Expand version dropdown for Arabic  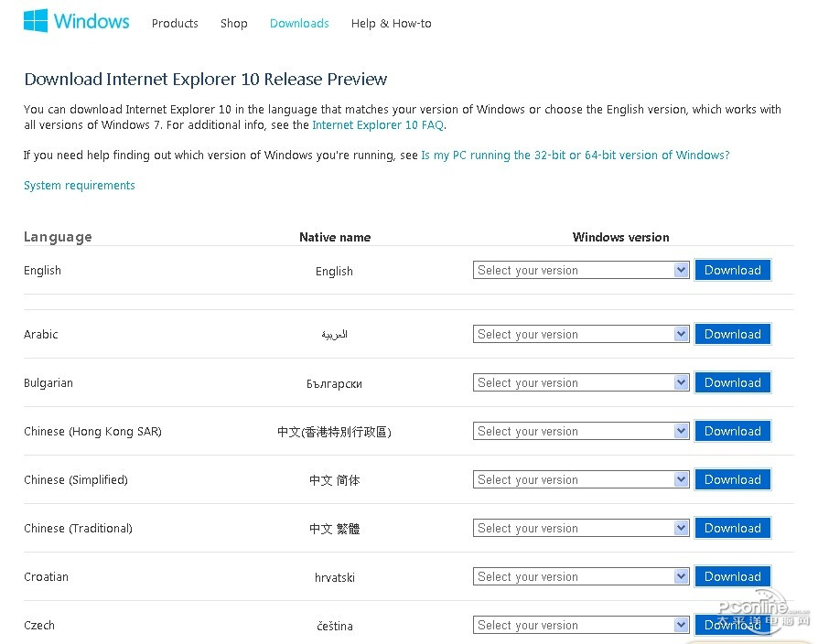581,335
